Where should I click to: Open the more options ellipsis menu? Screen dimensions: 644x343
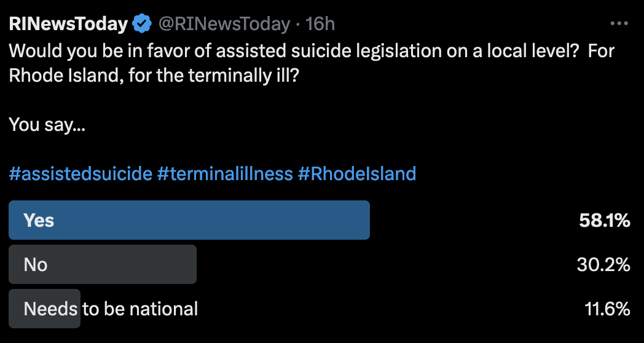tap(619, 24)
